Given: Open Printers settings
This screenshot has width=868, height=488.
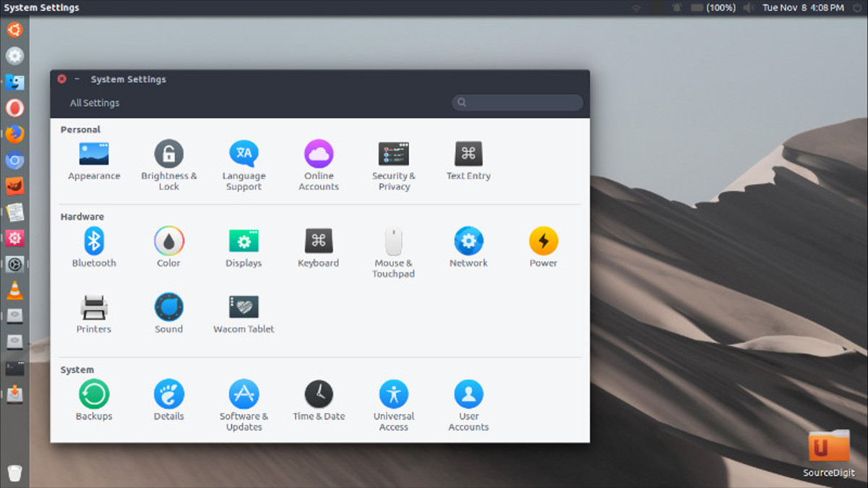Looking at the screenshot, I should 94,313.
